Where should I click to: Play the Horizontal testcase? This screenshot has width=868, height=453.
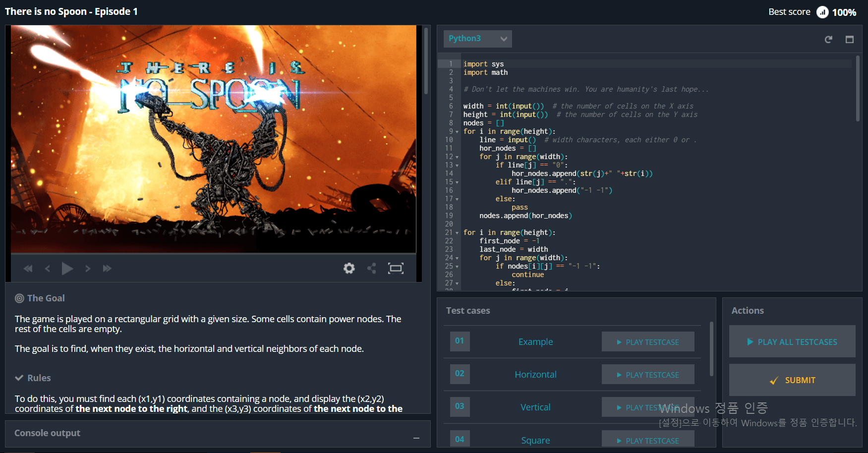click(648, 375)
